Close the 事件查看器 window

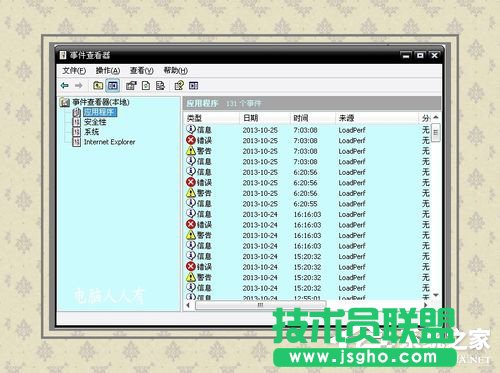coord(434,55)
